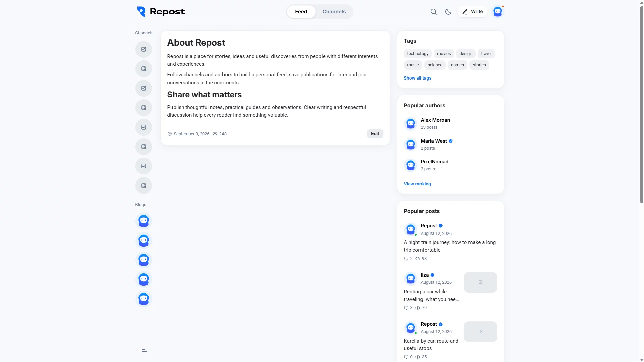Click the Edit button on About Repost
The width and height of the screenshot is (644, 362).
pos(375,134)
